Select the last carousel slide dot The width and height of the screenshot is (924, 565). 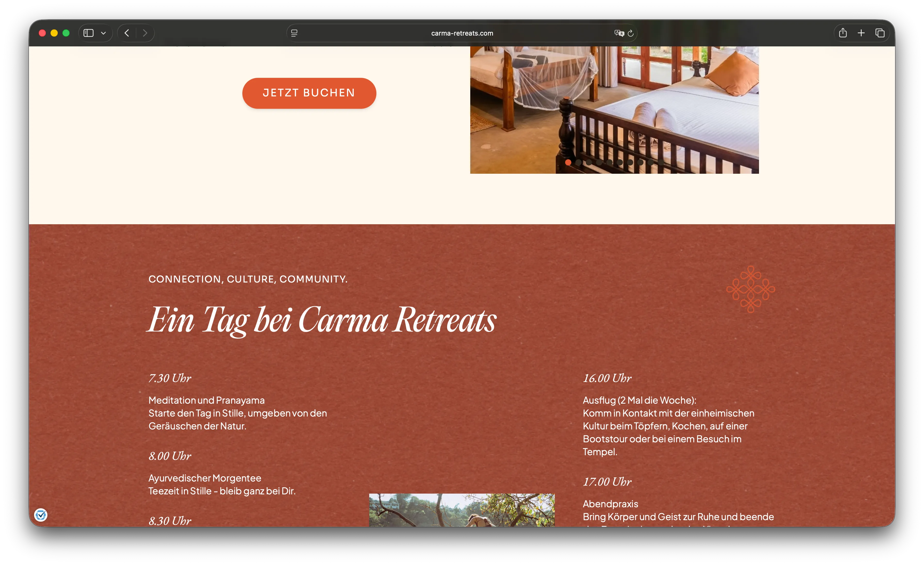[x=661, y=162]
